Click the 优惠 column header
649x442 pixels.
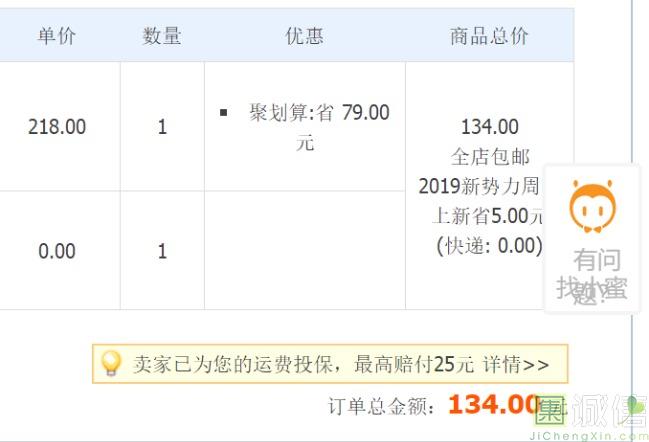click(x=304, y=36)
